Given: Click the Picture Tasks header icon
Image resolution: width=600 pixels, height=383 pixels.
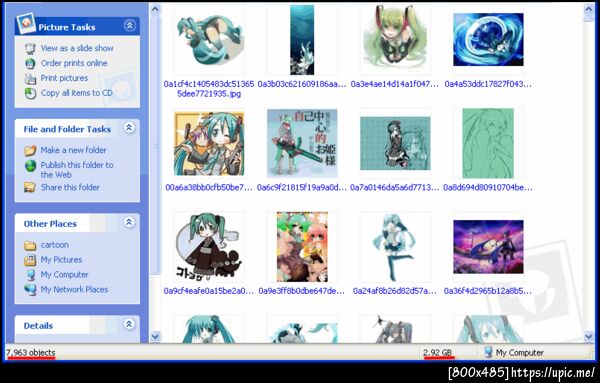Looking at the screenshot, I should [26, 24].
